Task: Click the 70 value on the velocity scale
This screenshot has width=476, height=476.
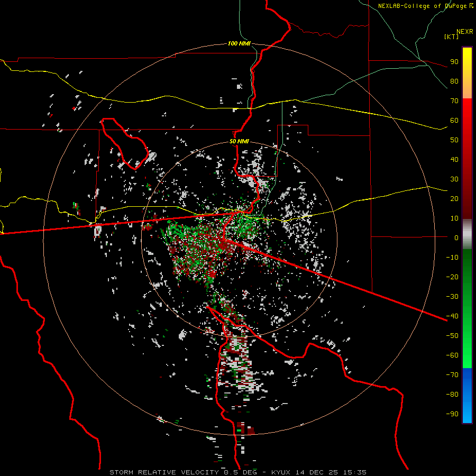Action: click(454, 101)
